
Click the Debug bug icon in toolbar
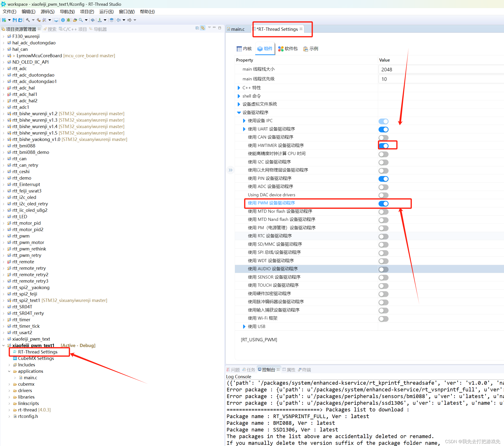click(68, 20)
